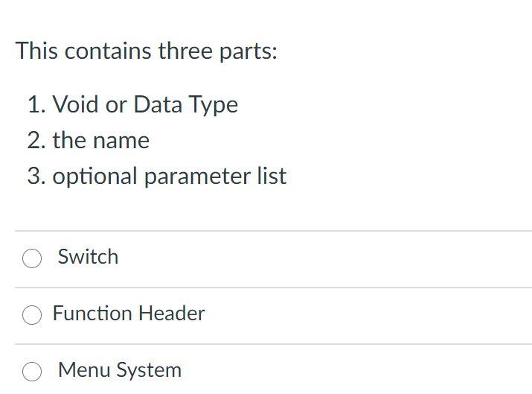Click the list number "1."

pyautogui.click(x=36, y=105)
